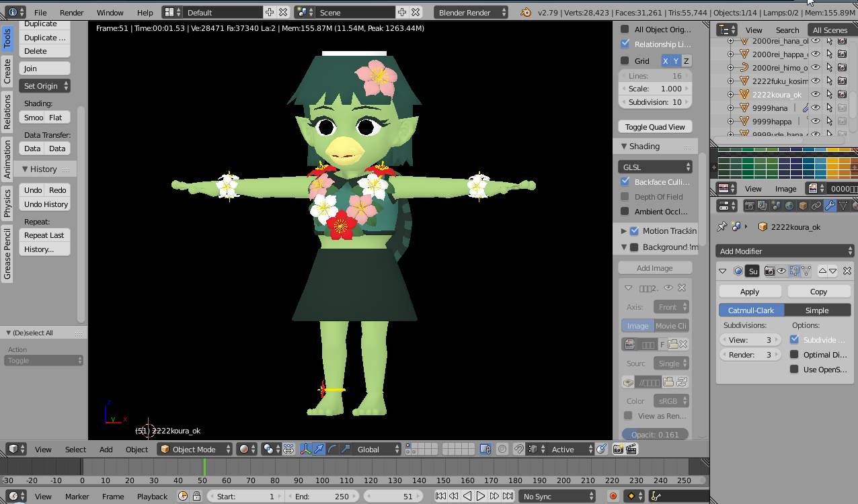The height and width of the screenshot is (504, 858).
Task: Jump to first frame in timeline
Action: [x=440, y=496]
